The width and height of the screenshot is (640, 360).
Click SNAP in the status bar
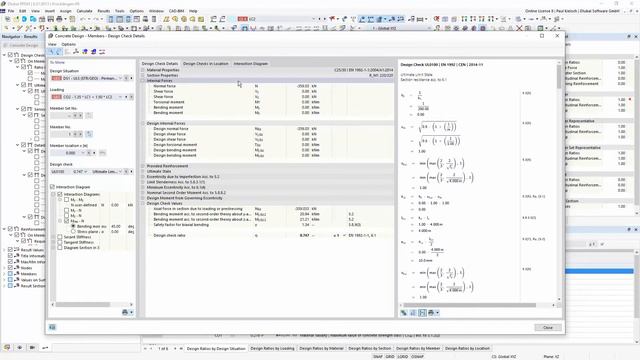pyautogui.click(x=378, y=356)
